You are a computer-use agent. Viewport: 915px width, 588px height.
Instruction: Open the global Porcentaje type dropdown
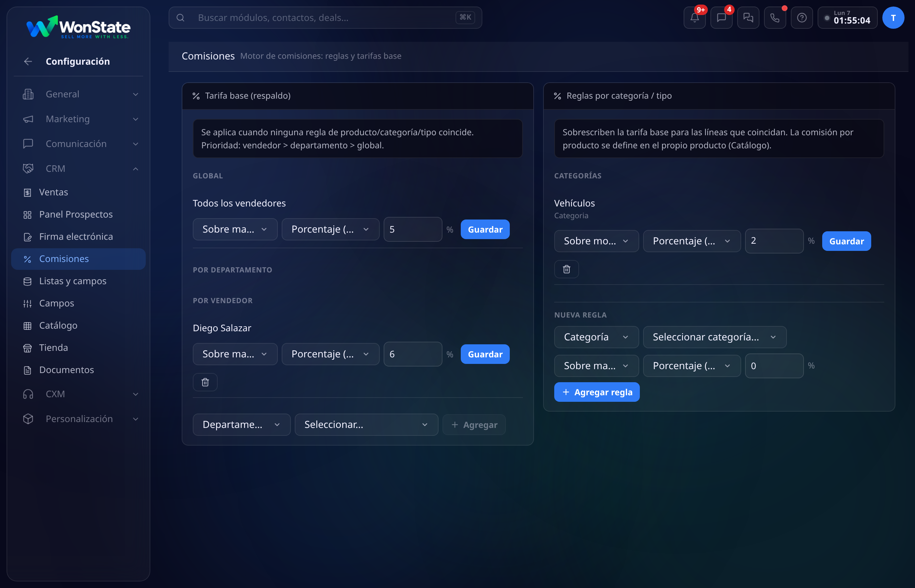330,229
